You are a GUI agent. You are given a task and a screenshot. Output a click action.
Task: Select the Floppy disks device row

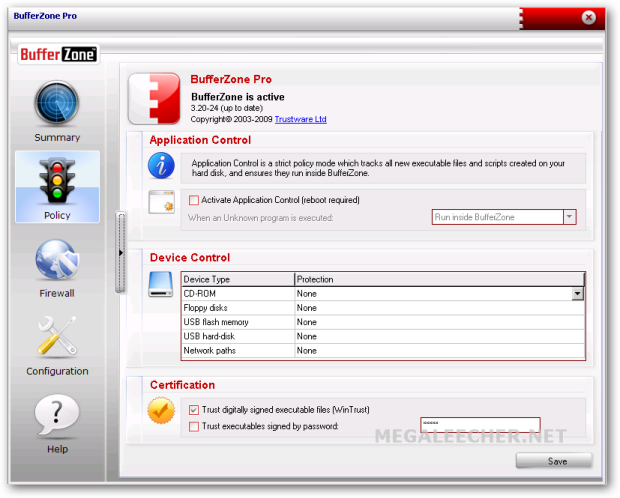(383, 308)
